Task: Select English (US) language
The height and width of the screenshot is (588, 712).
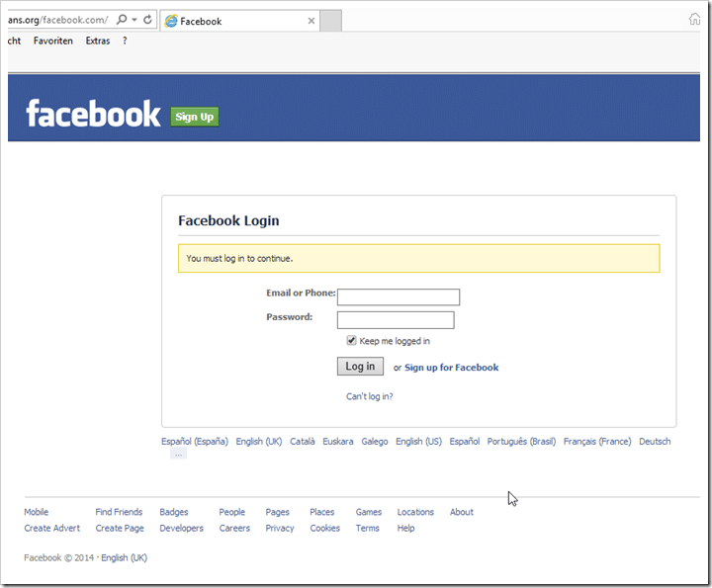Action: click(418, 442)
